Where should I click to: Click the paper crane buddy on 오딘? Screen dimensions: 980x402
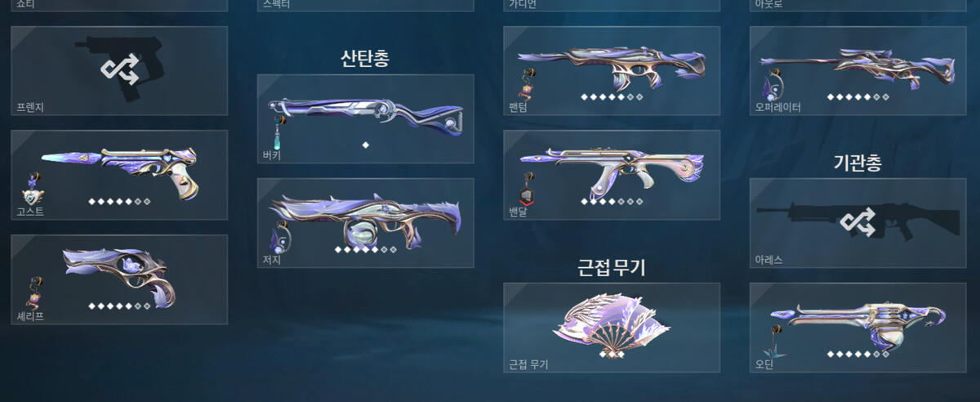[x=771, y=342]
